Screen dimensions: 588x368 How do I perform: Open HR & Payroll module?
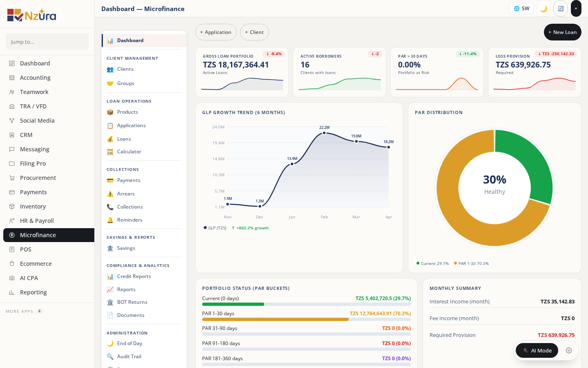click(x=49, y=221)
